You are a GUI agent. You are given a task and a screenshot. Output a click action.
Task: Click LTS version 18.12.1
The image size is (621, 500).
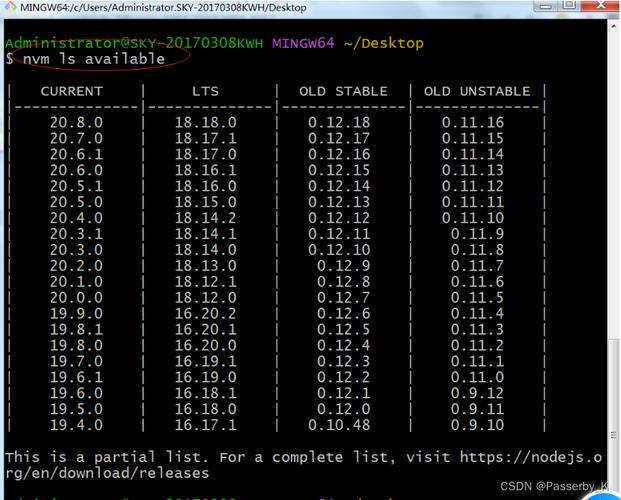point(206,282)
